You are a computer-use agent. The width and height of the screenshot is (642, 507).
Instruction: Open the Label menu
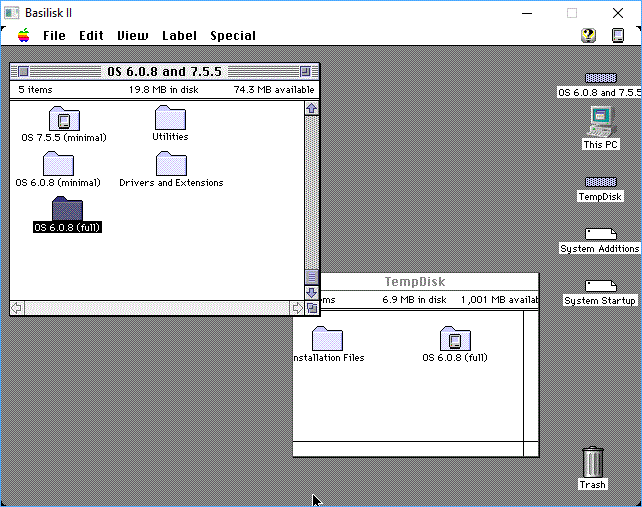[x=179, y=36]
